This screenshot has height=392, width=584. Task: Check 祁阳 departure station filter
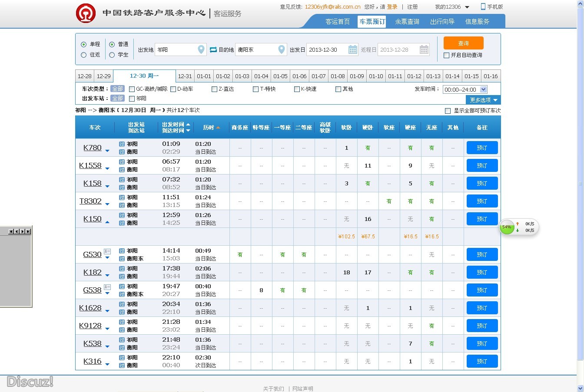[132, 99]
